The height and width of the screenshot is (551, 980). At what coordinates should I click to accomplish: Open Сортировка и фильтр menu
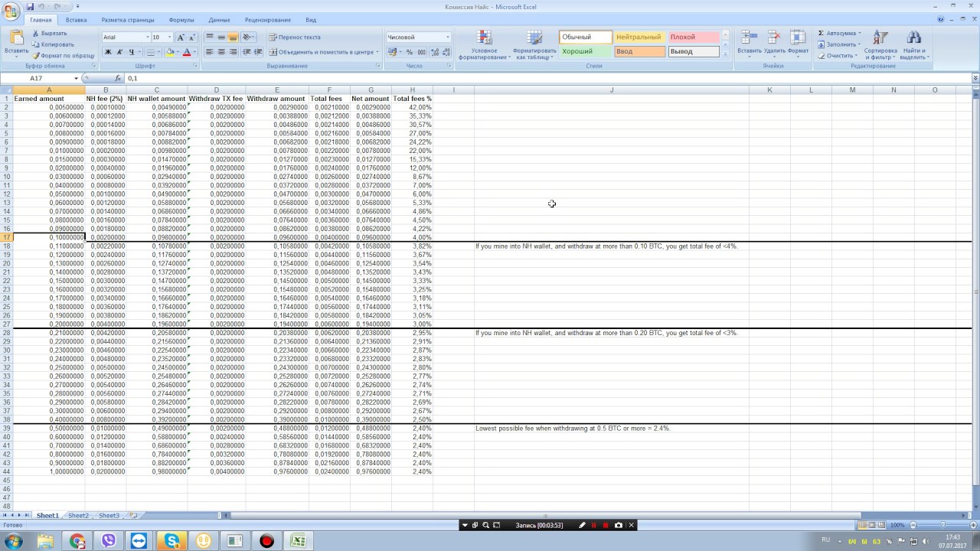coord(881,45)
